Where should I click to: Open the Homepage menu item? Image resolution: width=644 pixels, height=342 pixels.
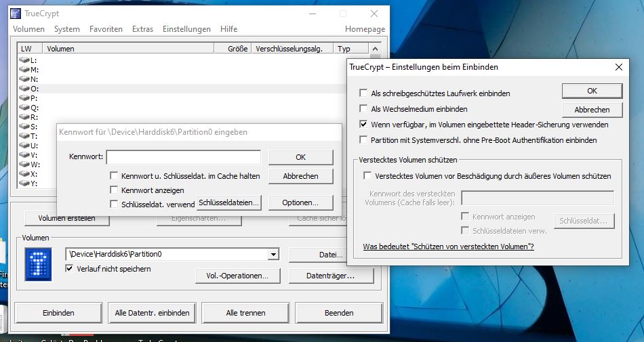365,29
